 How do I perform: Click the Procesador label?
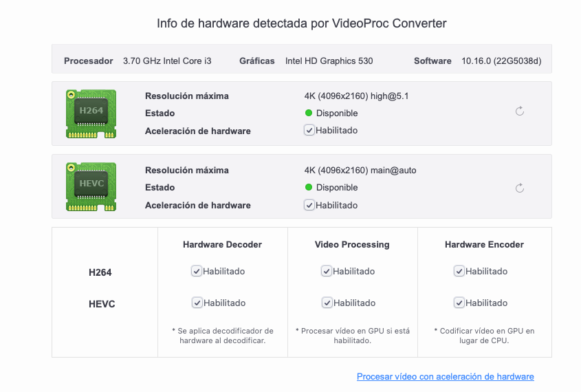89,61
